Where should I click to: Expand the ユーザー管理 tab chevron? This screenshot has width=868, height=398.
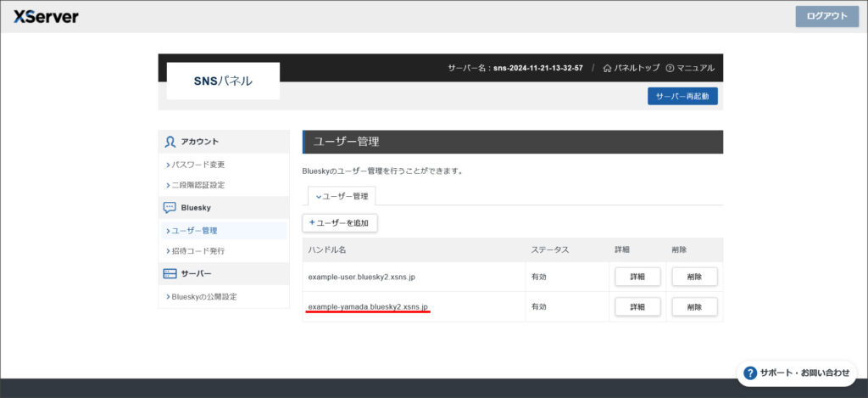(x=319, y=196)
